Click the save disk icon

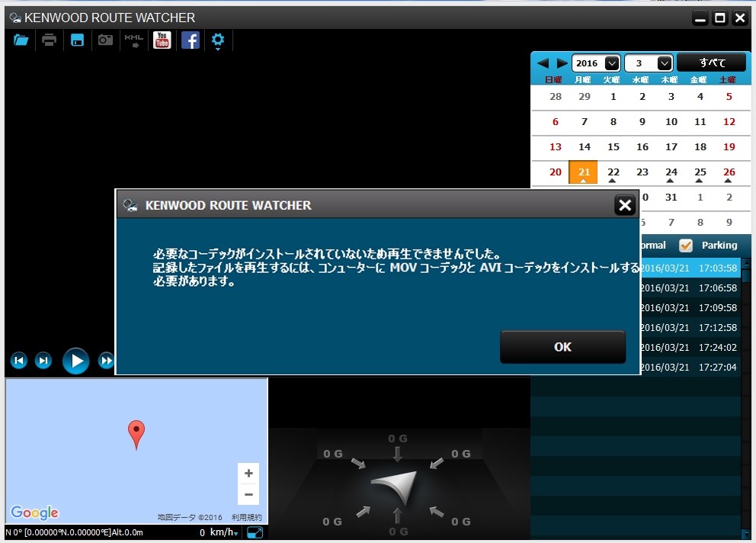tap(77, 40)
